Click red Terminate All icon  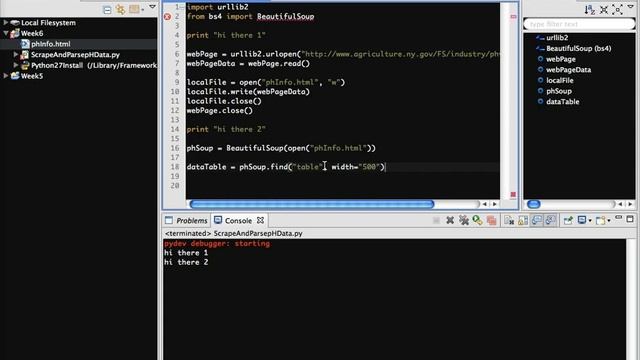pyautogui.click(x=491, y=220)
